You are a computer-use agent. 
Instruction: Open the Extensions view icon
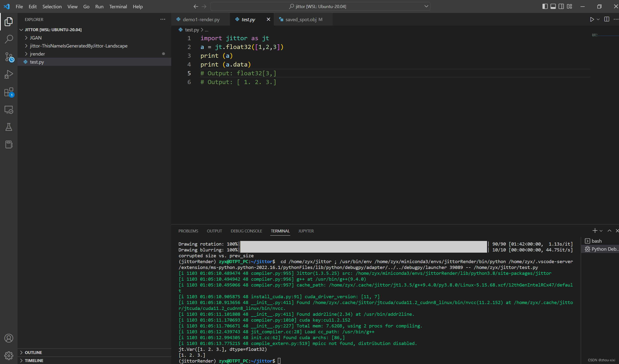(x=9, y=92)
